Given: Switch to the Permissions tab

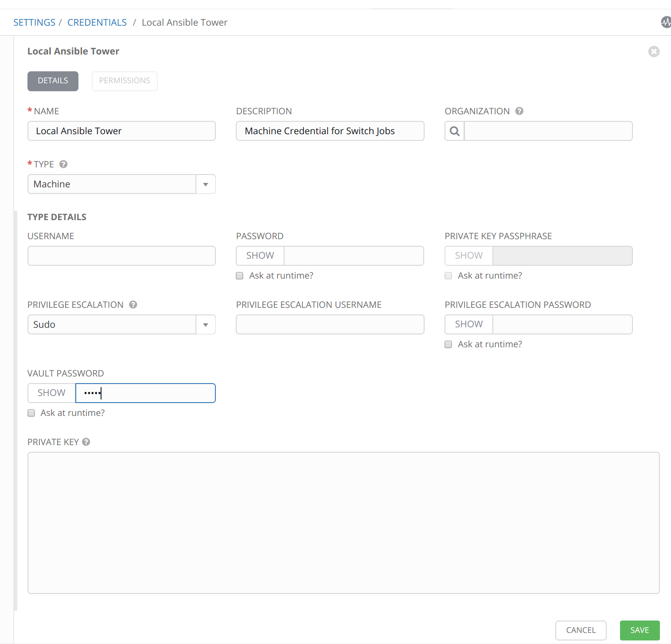Looking at the screenshot, I should point(125,81).
